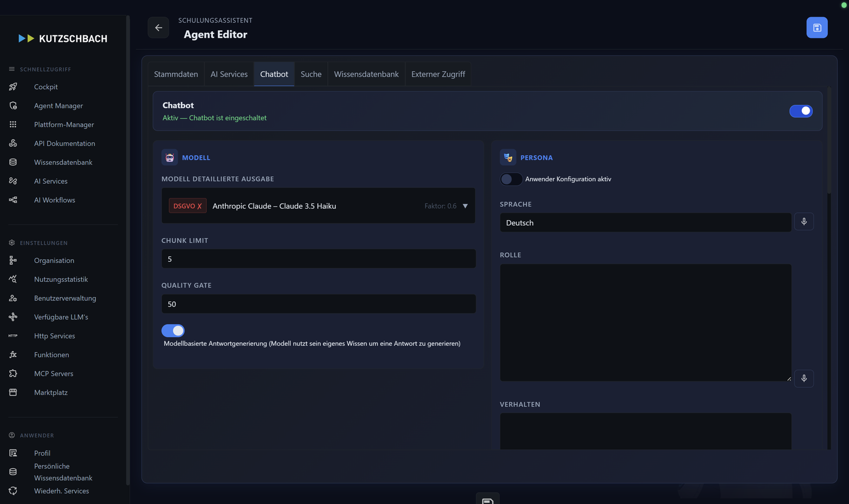Click the 'Aktiv — Chatbot ist eingeschaltet' status text

pos(215,118)
